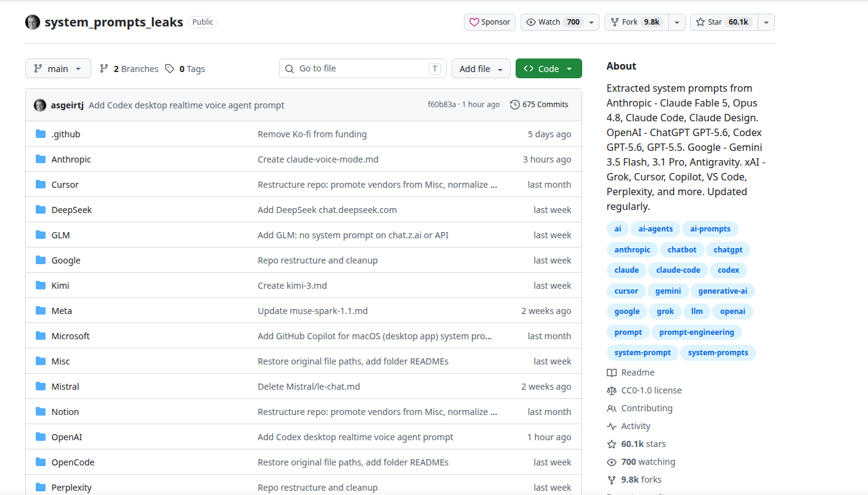
Task: Expand the Star lists dropdown arrow
Action: click(766, 22)
